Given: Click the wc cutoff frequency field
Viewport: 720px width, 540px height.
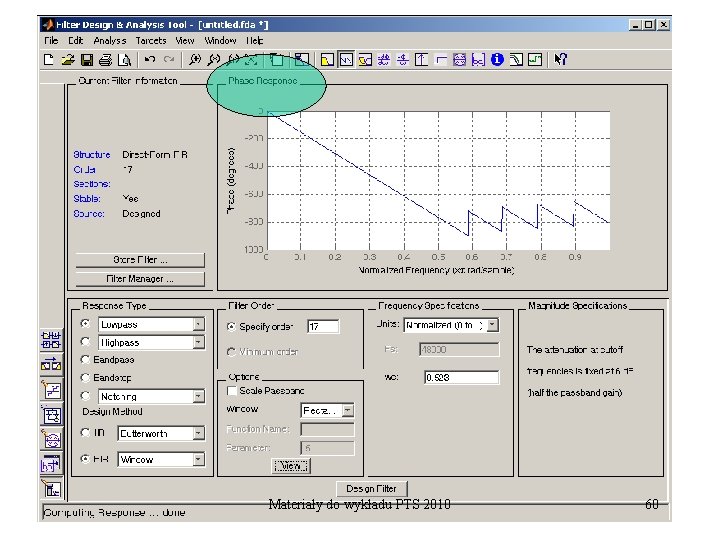Looking at the screenshot, I should point(461,377).
